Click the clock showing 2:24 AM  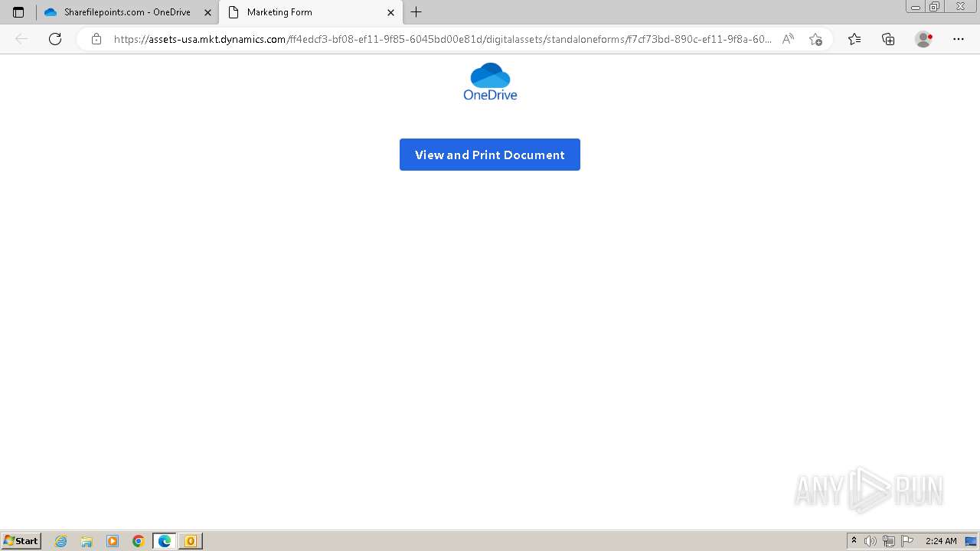coord(941,541)
